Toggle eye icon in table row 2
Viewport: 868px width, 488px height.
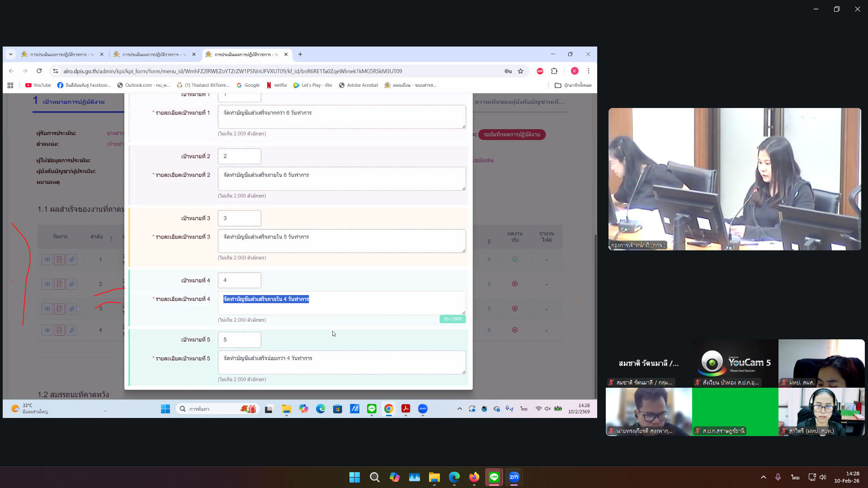[x=47, y=284]
